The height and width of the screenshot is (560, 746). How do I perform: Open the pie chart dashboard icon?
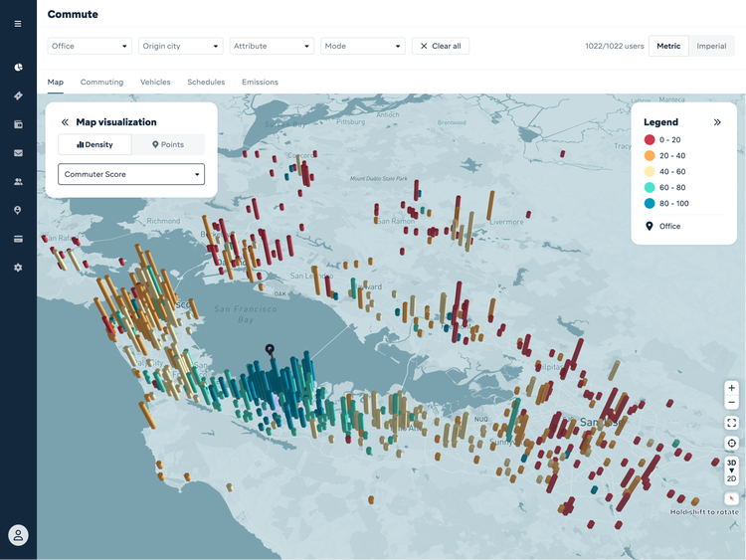tap(18, 68)
